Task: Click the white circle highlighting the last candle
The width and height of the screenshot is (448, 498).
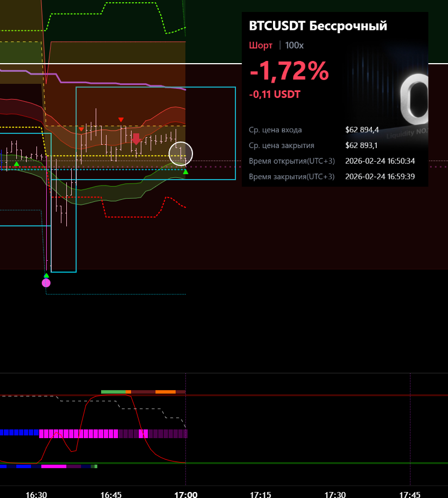Action: tap(181, 153)
